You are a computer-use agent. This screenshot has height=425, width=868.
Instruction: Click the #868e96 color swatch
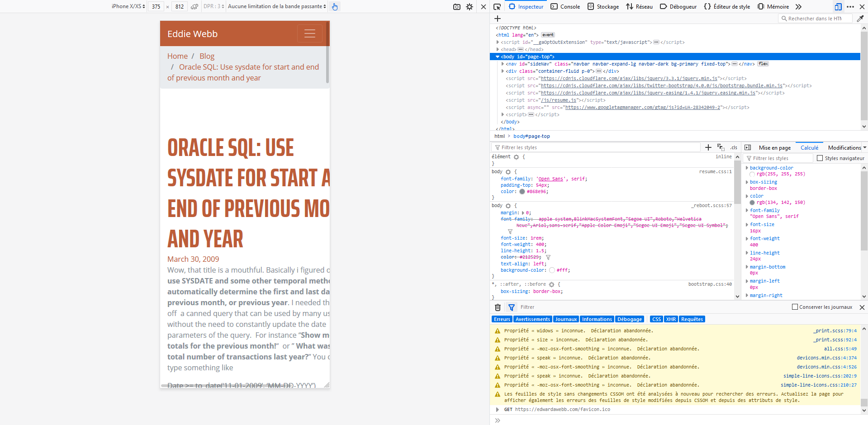point(522,192)
